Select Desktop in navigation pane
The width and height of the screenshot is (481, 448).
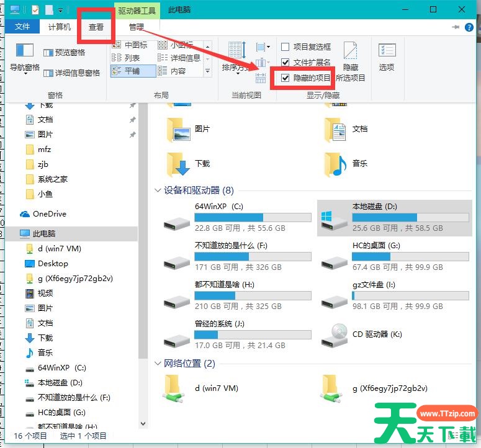pyautogui.click(x=47, y=264)
